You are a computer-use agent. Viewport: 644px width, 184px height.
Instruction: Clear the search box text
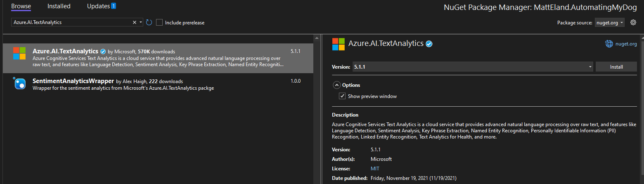point(134,22)
